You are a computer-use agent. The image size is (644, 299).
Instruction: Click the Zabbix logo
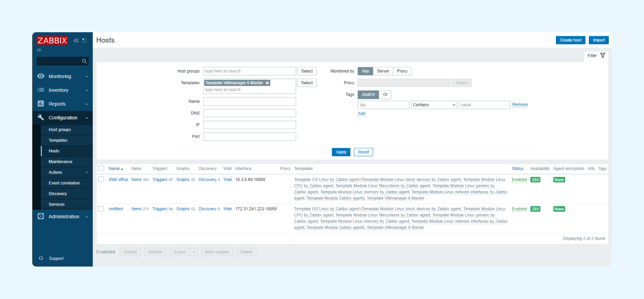tap(52, 40)
